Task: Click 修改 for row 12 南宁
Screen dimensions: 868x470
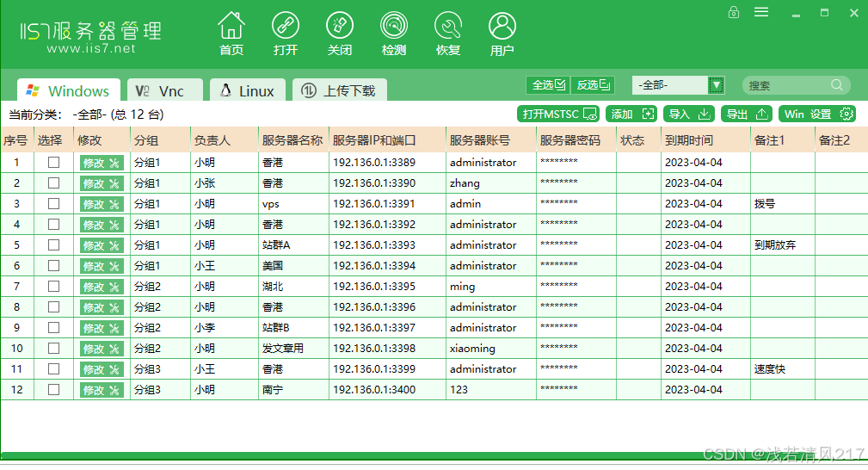Action: [x=102, y=390]
